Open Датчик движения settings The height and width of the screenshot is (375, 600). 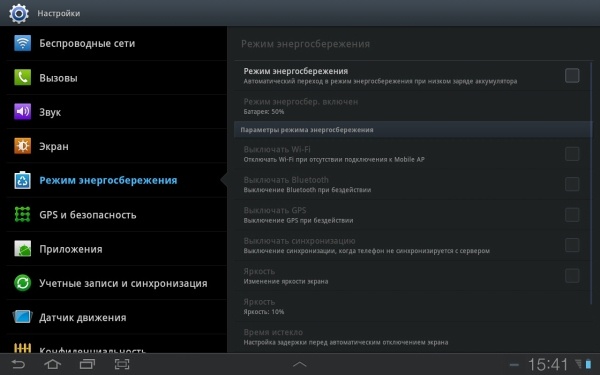pyautogui.click(x=117, y=317)
